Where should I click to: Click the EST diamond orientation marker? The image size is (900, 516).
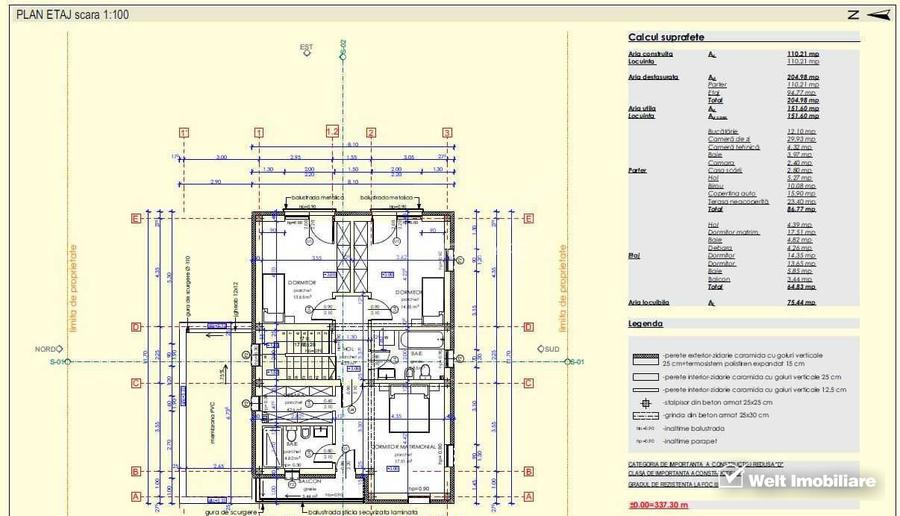307,53
